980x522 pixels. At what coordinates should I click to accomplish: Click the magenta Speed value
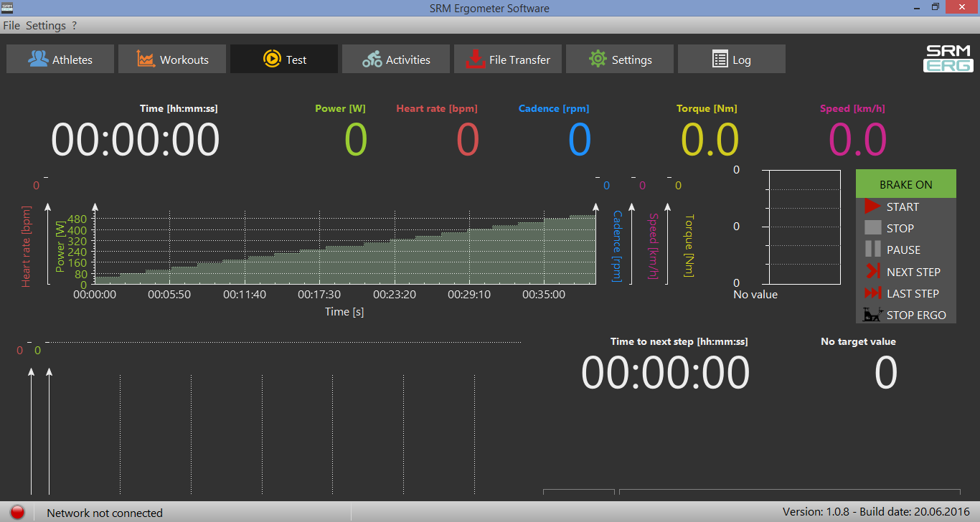(858, 139)
